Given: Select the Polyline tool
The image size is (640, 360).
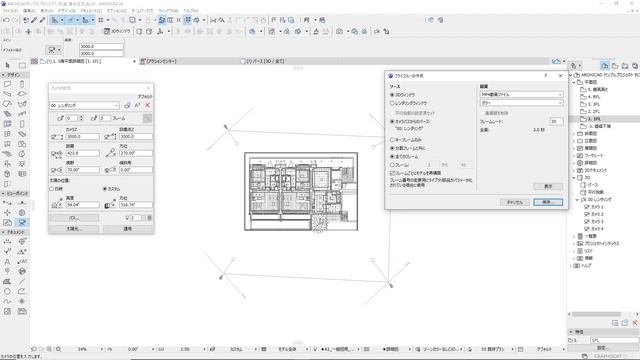Looking at the screenshot, I should tap(22, 291).
